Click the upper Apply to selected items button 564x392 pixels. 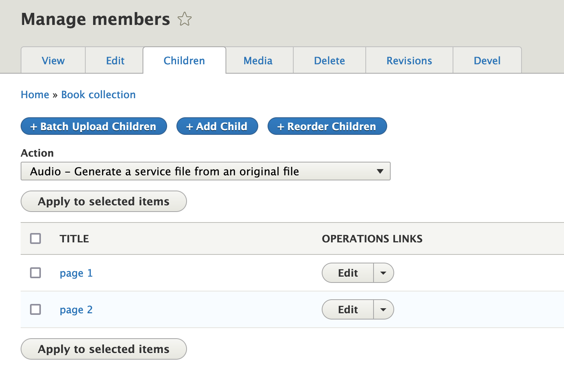[103, 201]
